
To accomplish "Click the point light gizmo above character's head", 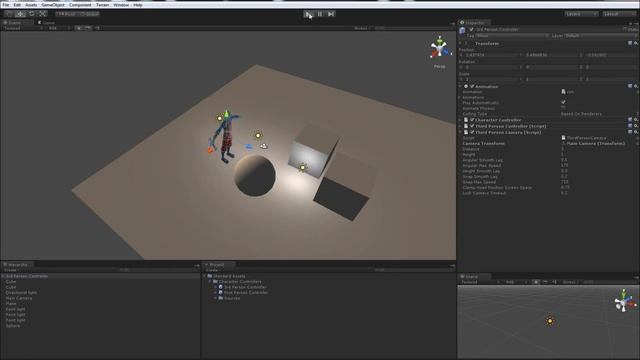I will click(220, 118).
